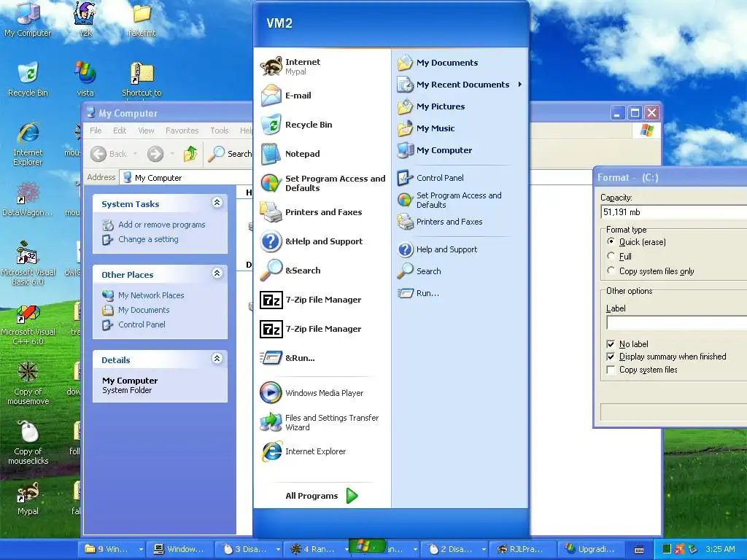Click the Capacity field showing 51,191 mb

coord(674,212)
